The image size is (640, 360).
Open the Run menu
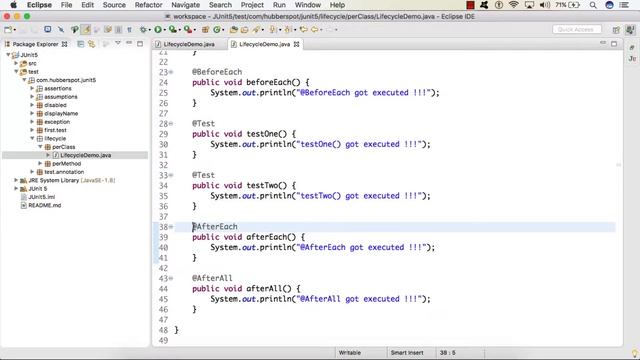click(x=279, y=5)
